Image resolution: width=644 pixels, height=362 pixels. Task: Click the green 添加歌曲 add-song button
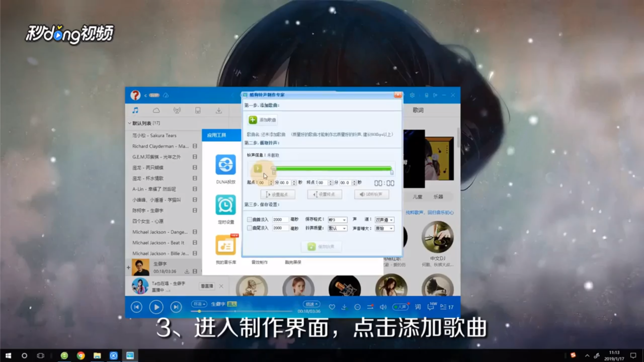pos(262,120)
